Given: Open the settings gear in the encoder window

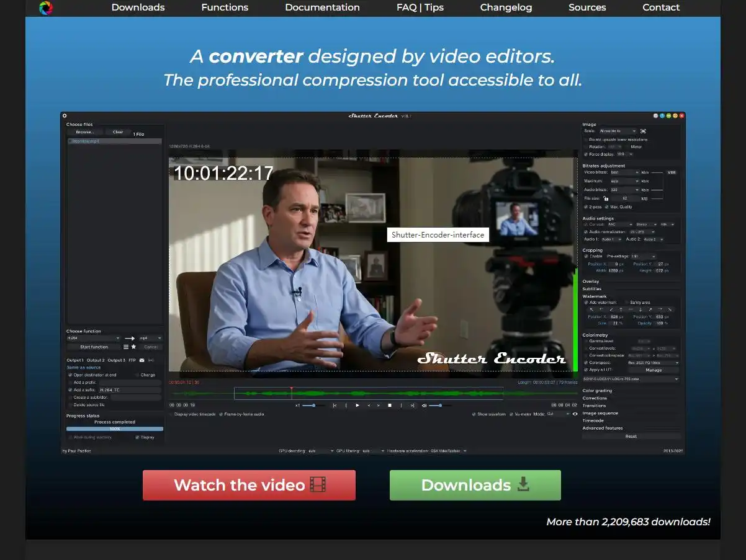Looking at the screenshot, I should (x=65, y=115).
